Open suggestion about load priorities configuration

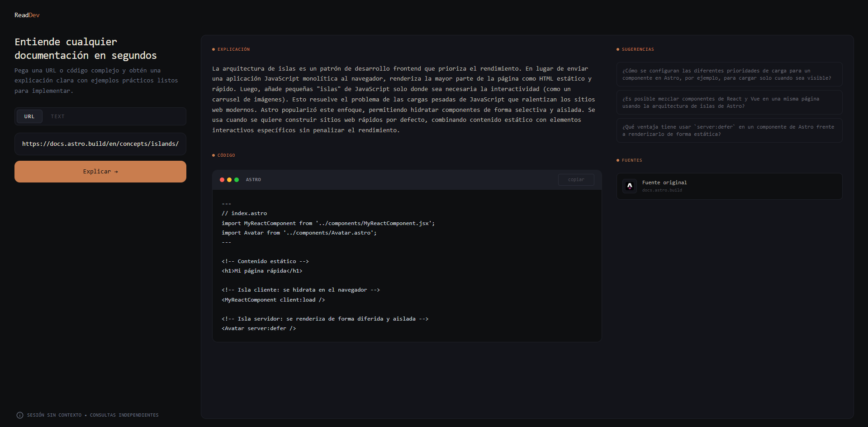[x=729, y=74]
